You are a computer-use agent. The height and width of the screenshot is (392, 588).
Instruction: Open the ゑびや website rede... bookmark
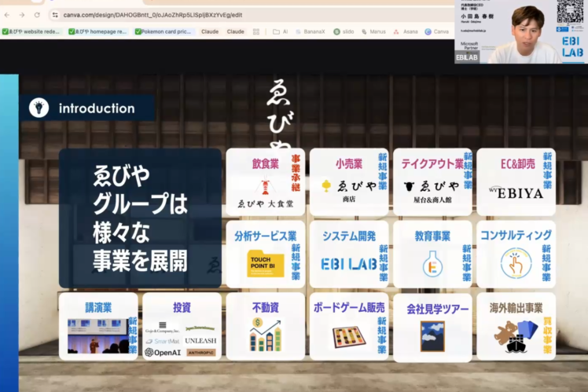[x=31, y=31]
